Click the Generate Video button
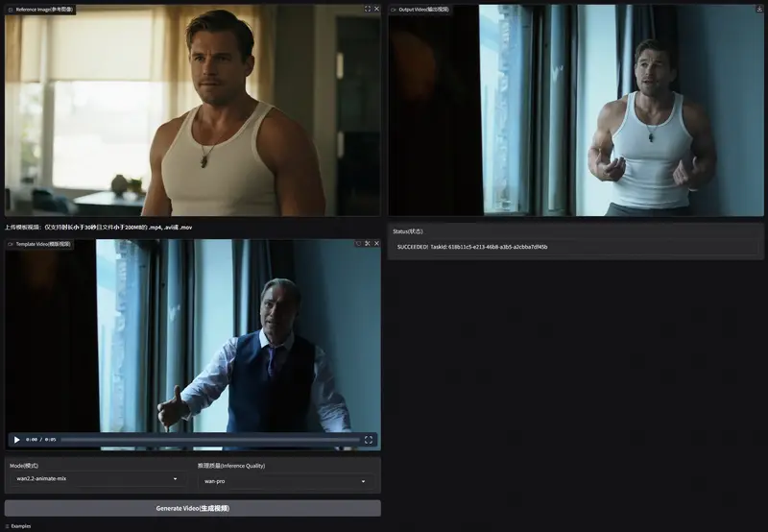 193,508
